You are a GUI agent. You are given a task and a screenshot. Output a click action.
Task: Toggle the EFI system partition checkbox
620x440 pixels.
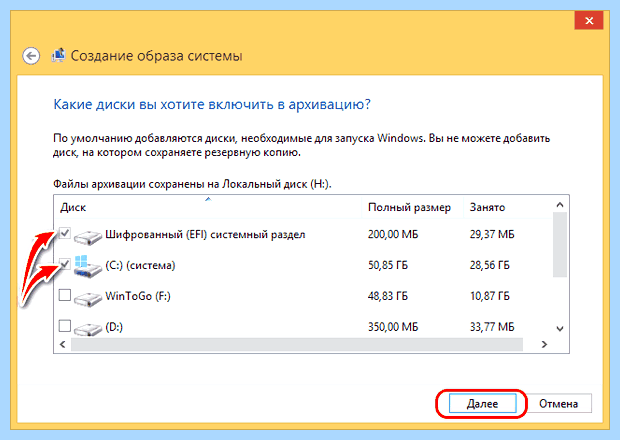point(65,233)
